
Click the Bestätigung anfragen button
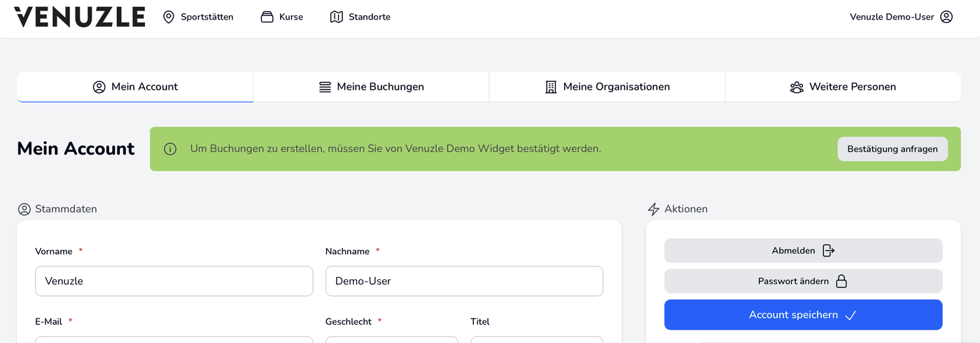[892, 149]
